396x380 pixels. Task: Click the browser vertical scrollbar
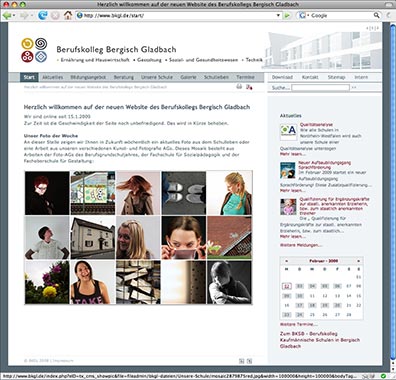(393, 193)
